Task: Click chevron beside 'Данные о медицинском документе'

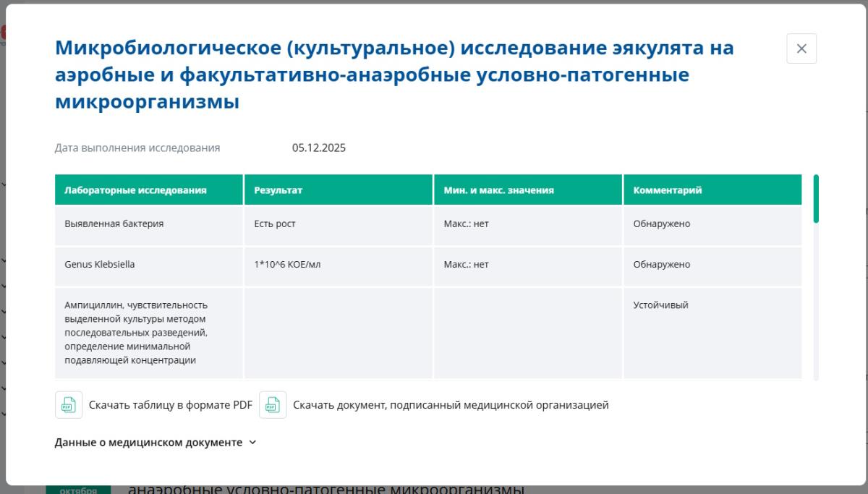Action: point(252,443)
